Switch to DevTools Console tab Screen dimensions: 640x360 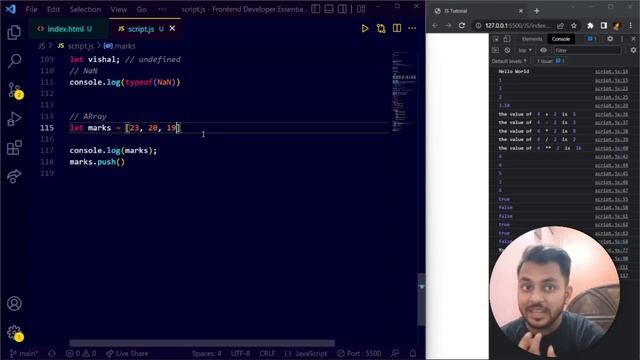coord(561,39)
